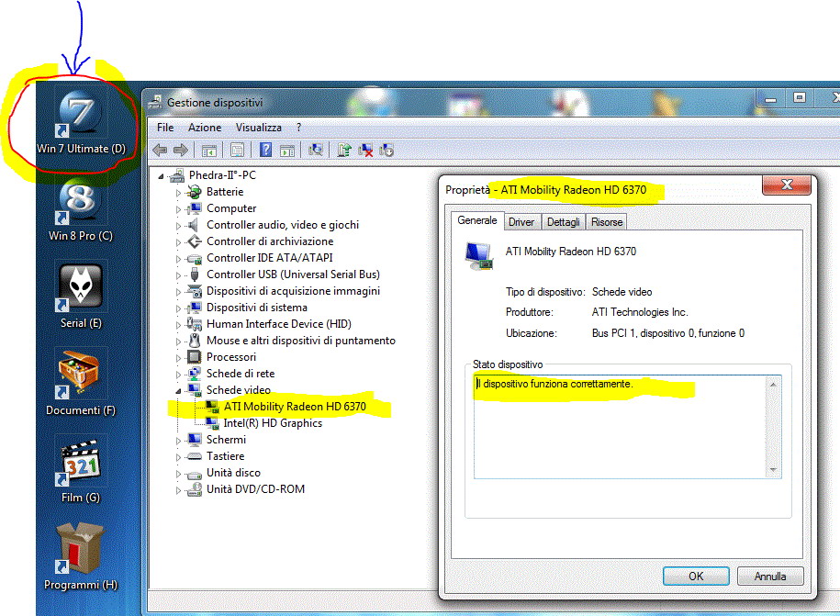Open Properties via the toolbar properties icon
Viewport: 840px width, 616px height.
pyautogui.click(x=237, y=150)
